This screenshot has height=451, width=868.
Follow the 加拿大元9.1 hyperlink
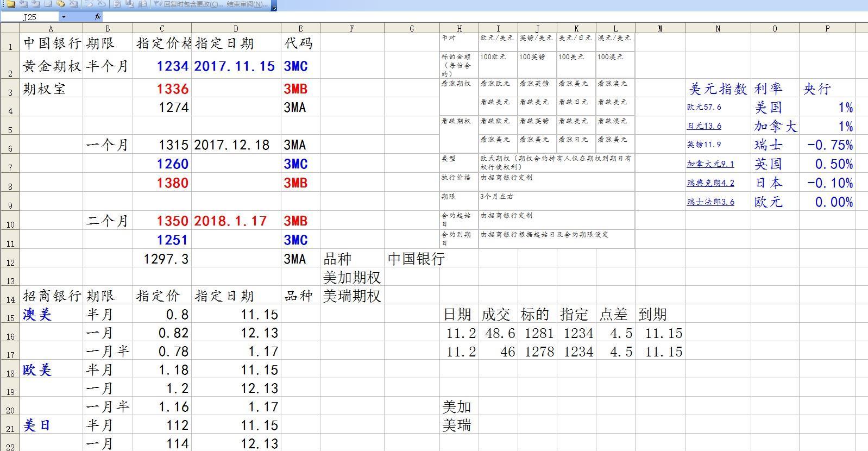(x=710, y=164)
